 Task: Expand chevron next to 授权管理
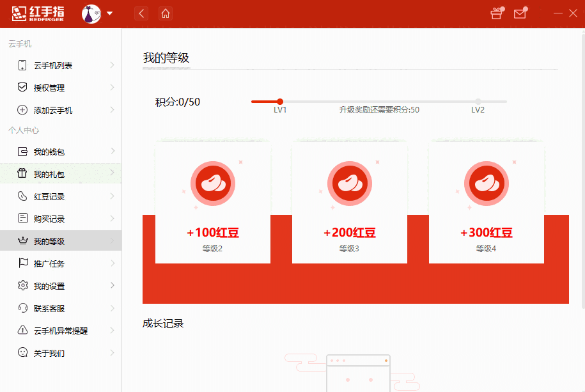(x=112, y=88)
